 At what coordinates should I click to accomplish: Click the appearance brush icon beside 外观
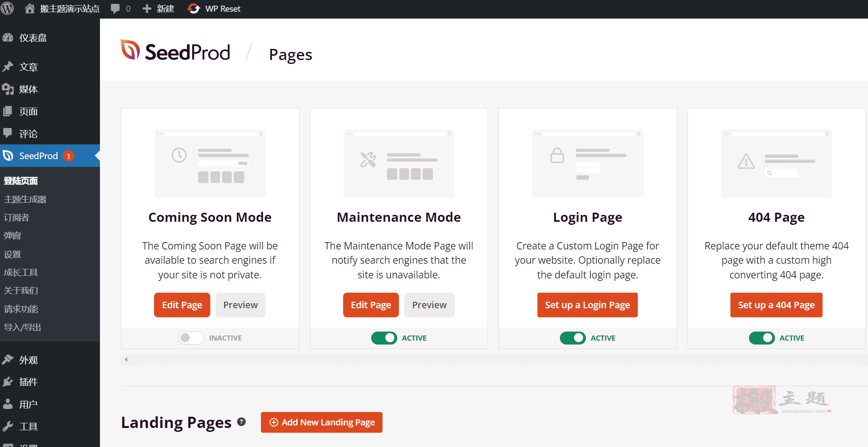[8, 360]
